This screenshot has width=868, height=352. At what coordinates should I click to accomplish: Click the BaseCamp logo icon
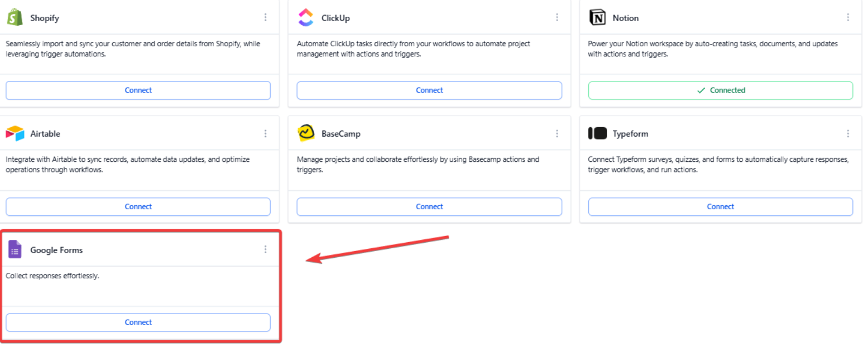[x=306, y=134]
